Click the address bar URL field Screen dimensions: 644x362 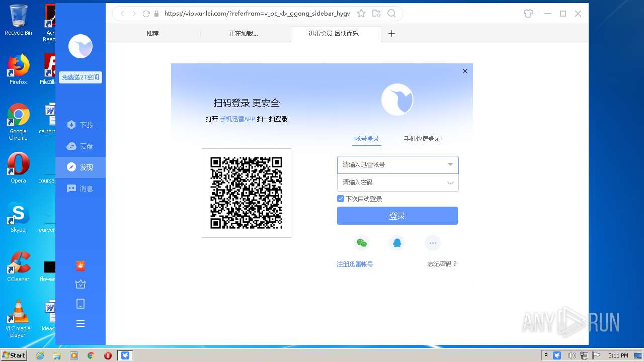pyautogui.click(x=257, y=14)
